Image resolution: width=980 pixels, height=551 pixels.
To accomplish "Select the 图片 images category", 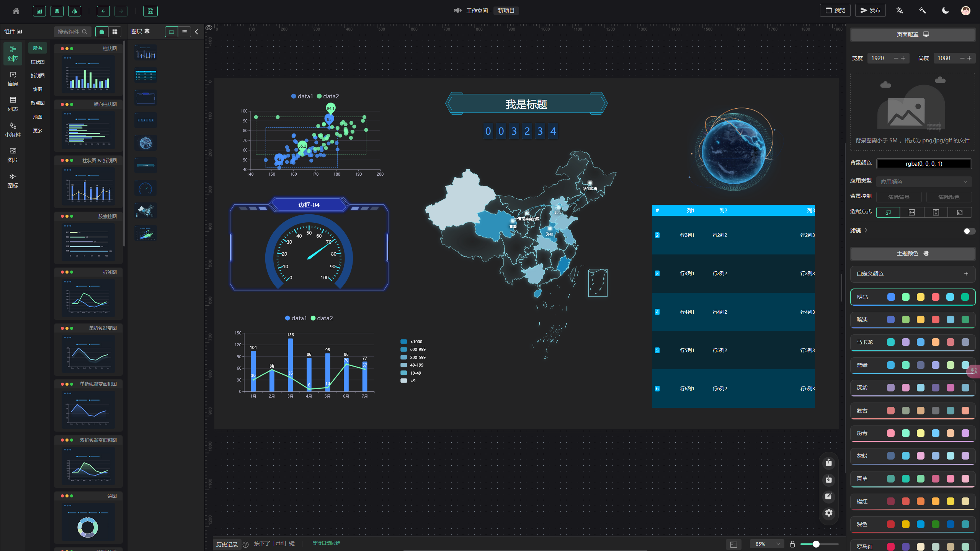I will point(13,155).
